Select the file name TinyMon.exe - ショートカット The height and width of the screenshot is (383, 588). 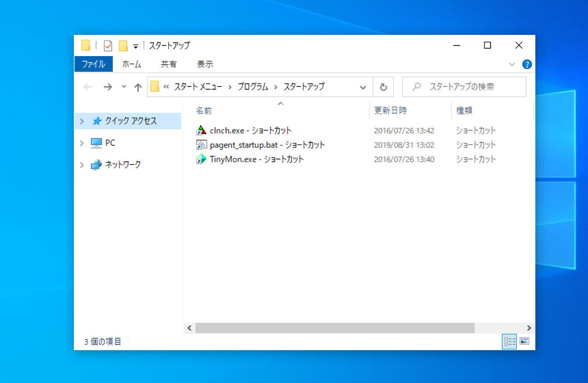pyautogui.click(x=257, y=159)
